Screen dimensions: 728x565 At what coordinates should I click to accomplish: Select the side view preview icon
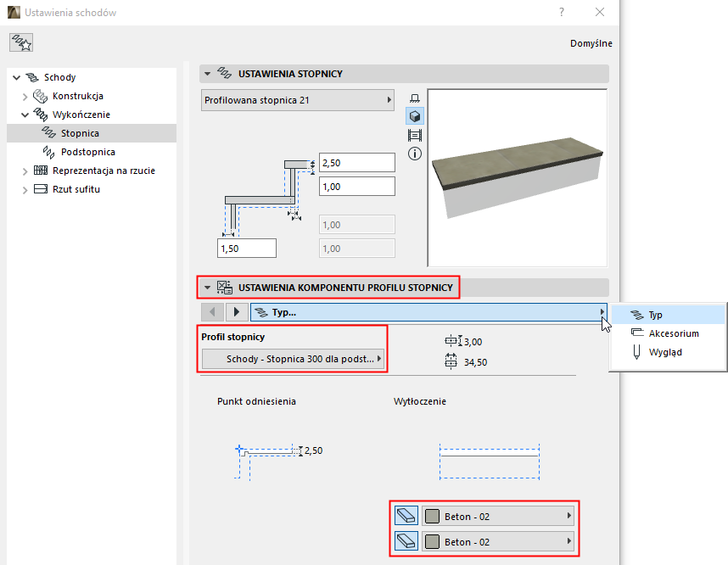point(415,135)
